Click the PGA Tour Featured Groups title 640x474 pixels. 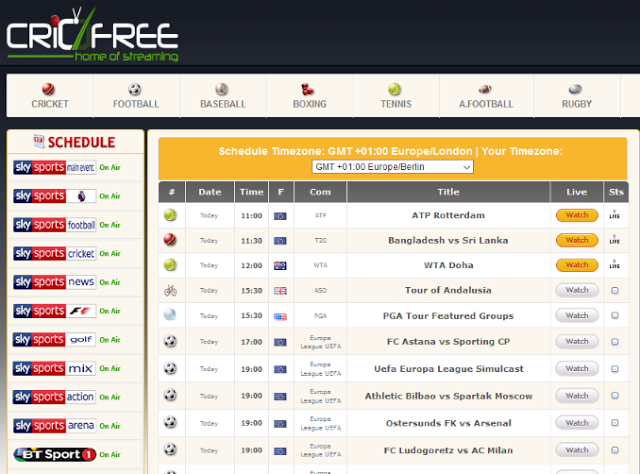(x=448, y=316)
